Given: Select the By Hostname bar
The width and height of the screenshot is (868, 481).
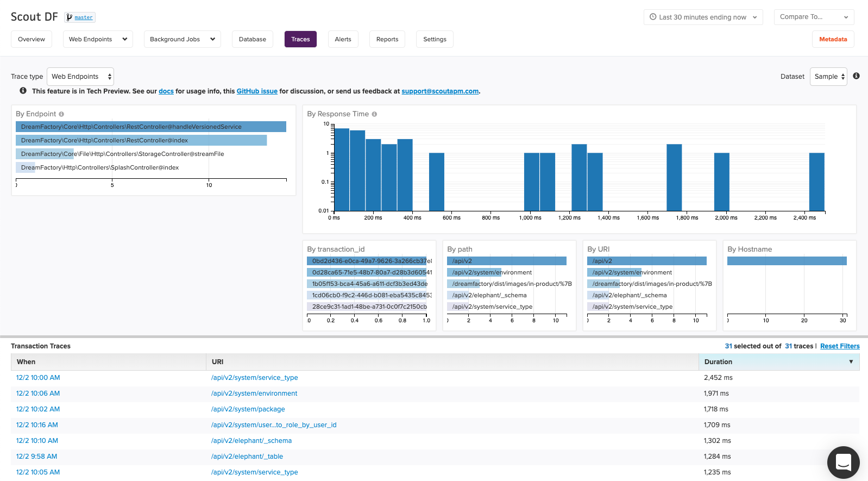Looking at the screenshot, I should coord(787,261).
